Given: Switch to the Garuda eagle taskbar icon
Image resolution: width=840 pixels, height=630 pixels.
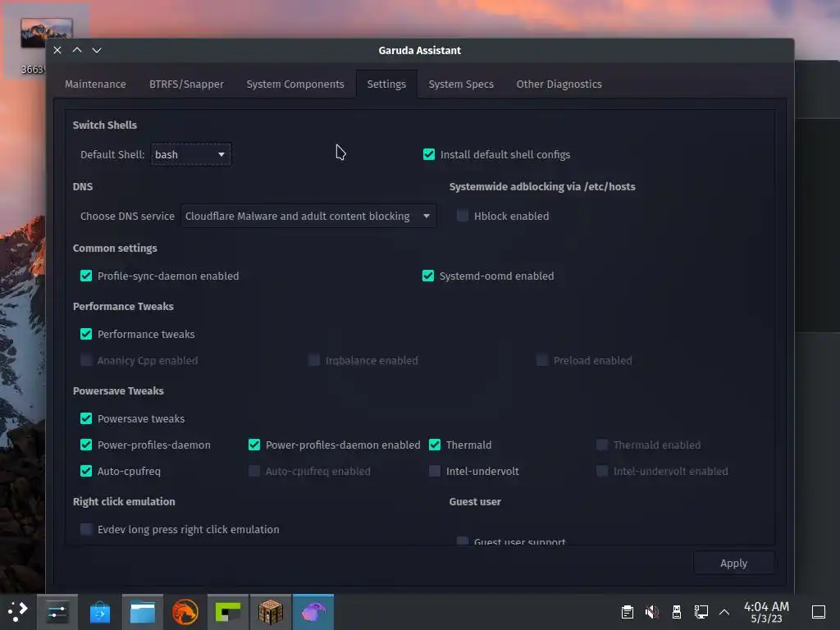Looking at the screenshot, I should point(313,611).
